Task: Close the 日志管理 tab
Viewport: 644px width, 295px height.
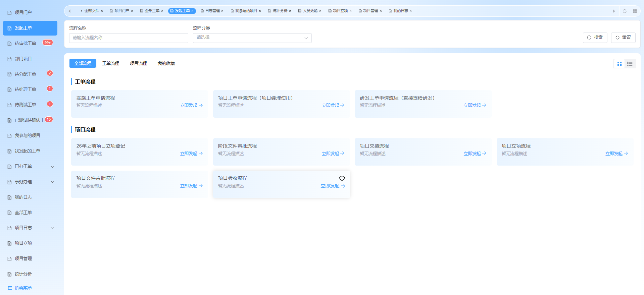Action: (x=222, y=11)
